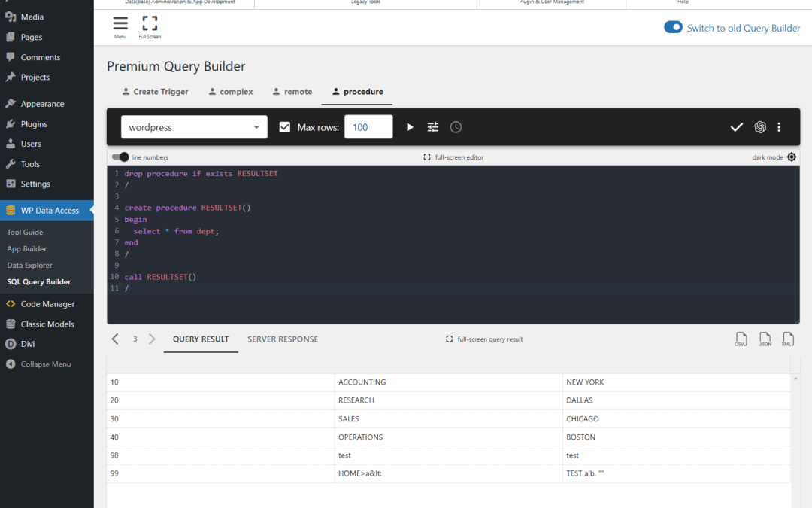Click into the SQL code editor

tap(453, 245)
